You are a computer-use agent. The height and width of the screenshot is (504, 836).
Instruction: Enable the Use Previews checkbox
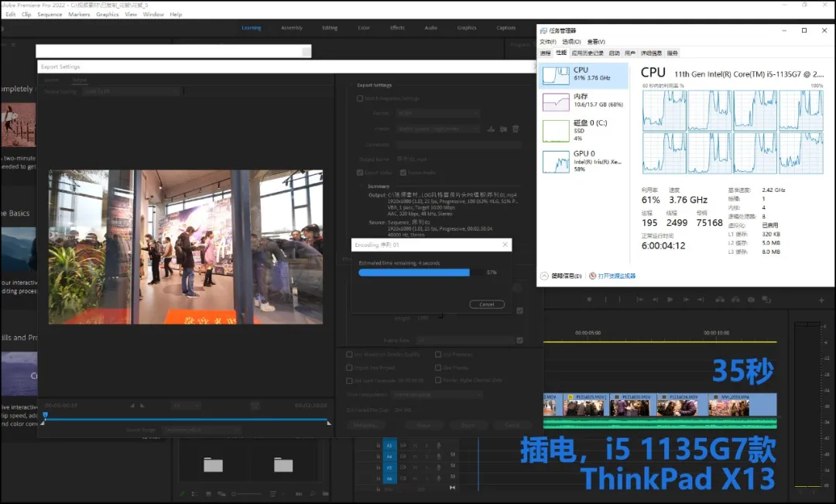pos(437,354)
